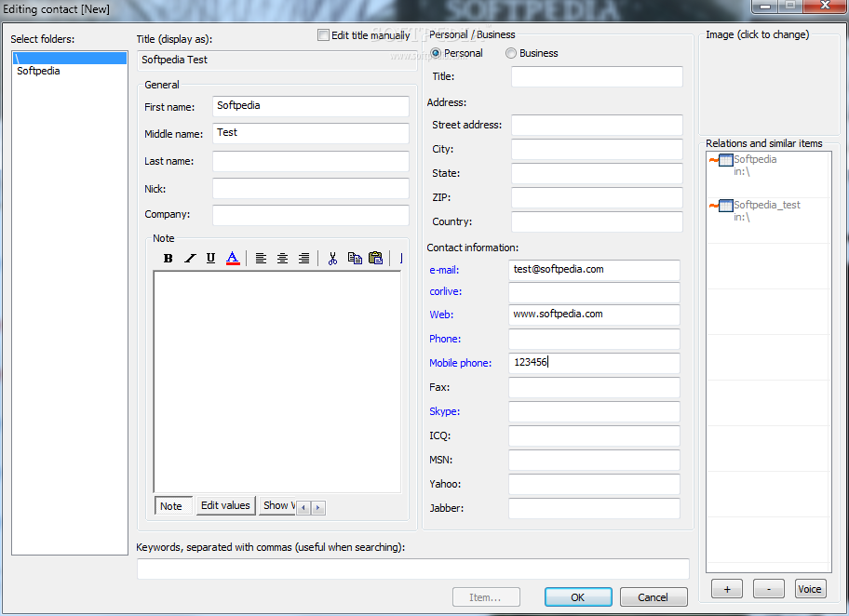The image size is (849, 616).
Task: Remove a relation with the minus button
Action: tap(768, 589)
